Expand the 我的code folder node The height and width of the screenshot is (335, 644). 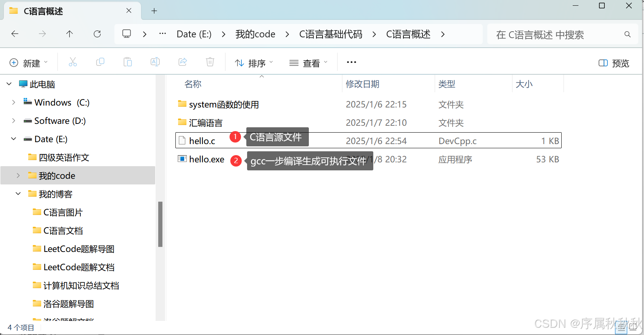18,175
